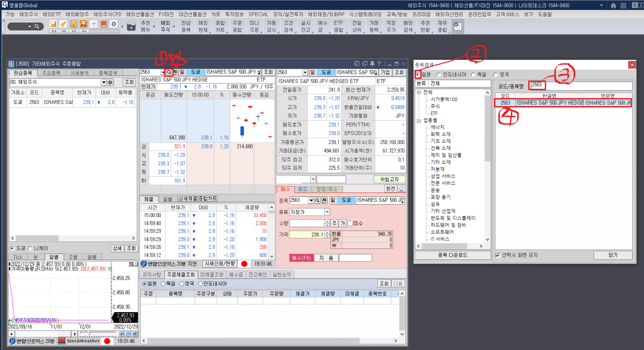Select the monitor display icon on the toolbar
This screenshot has height=350, width=644.
[x=104, y=24]
